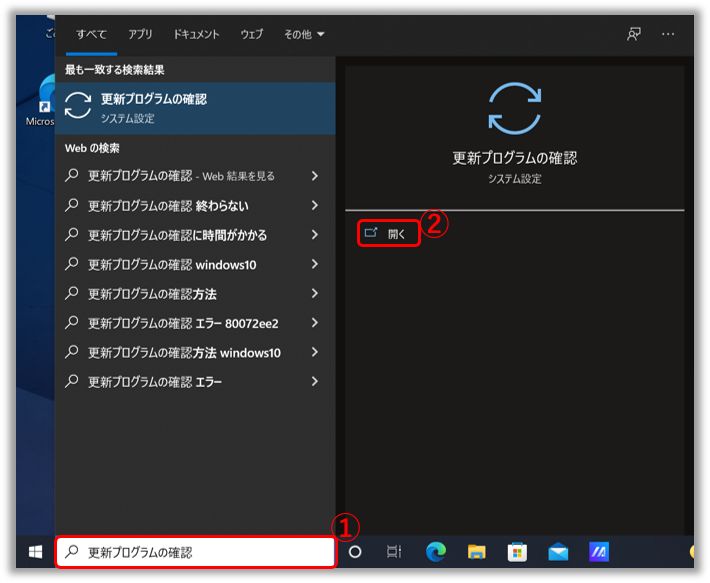Viewport: 710px width, 583px height.
Task: Switch to the アプリ tab
Action: pos(140,34)
